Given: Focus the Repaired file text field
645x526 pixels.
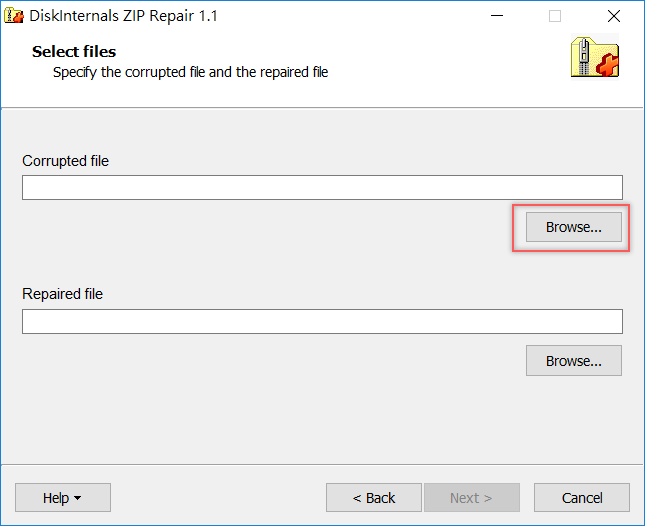Looking at the screenshot, I should point(322,321).
